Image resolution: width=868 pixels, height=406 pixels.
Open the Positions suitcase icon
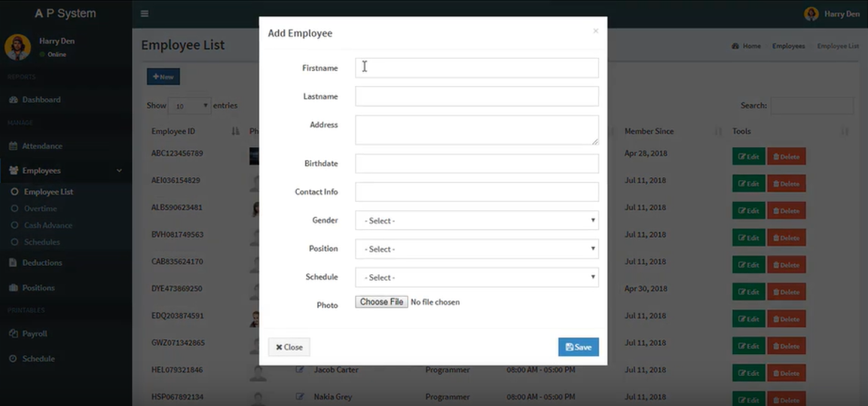coord(14,288)
